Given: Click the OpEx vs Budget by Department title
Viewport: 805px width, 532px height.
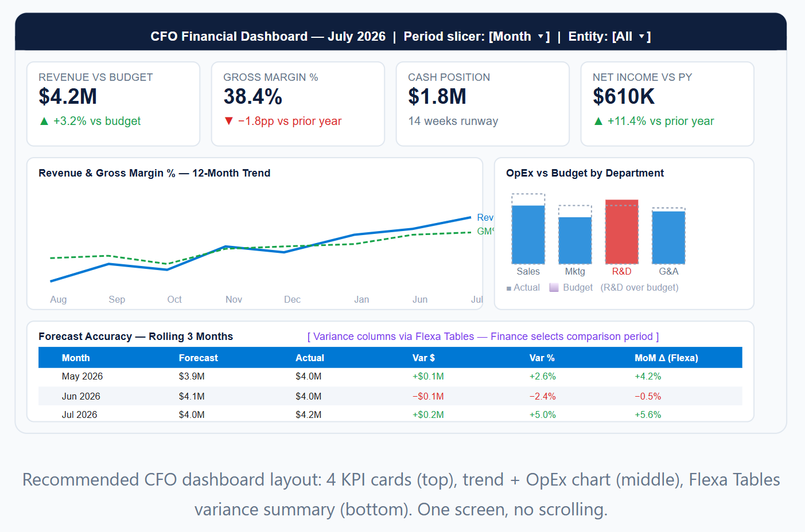Looking at the screenshot, I should pyautogui.click(x=585, y=173).
